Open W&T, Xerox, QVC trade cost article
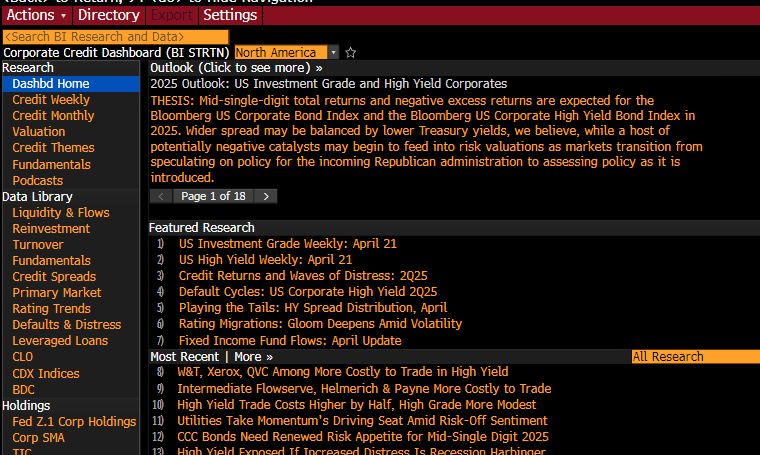The image size is (760, 455). click(343, 372)
